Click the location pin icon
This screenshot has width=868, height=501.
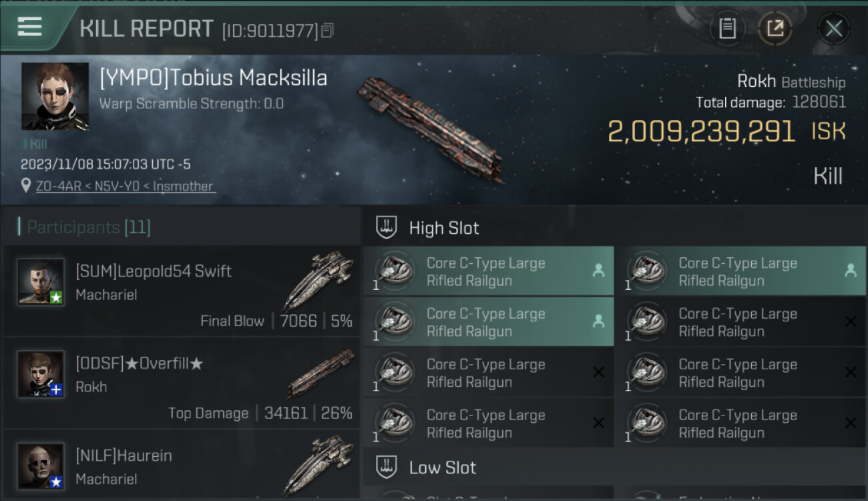tap(27, 186)
